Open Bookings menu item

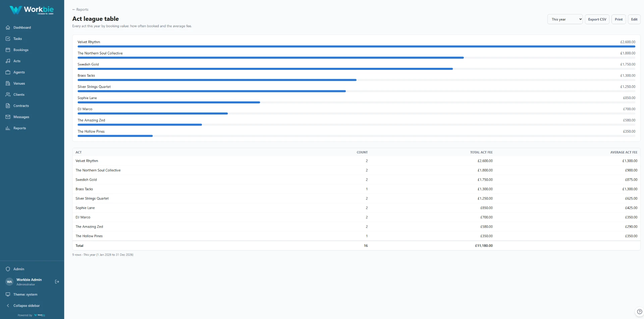click(21, 50)
